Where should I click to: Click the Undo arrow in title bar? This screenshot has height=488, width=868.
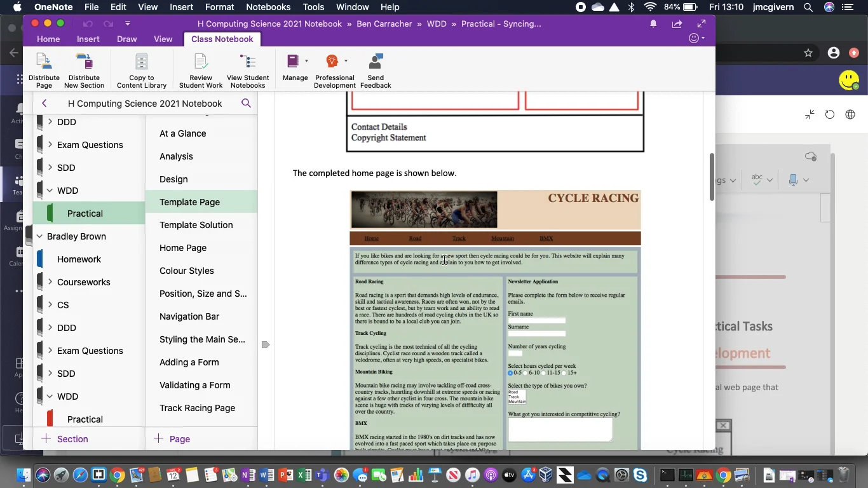click(x=88, y=24)
